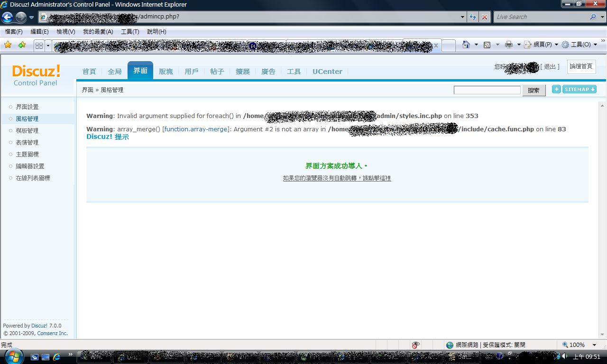Click the green plus icon beside SITEMAP
This screenshot has width=607, height=364.
click(x=556, y=89)
